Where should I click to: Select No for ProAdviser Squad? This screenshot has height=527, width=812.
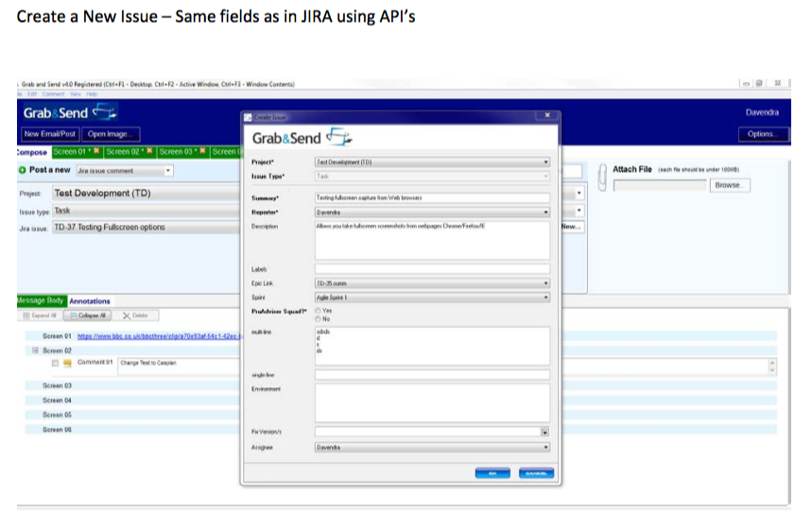click(318, 319)
